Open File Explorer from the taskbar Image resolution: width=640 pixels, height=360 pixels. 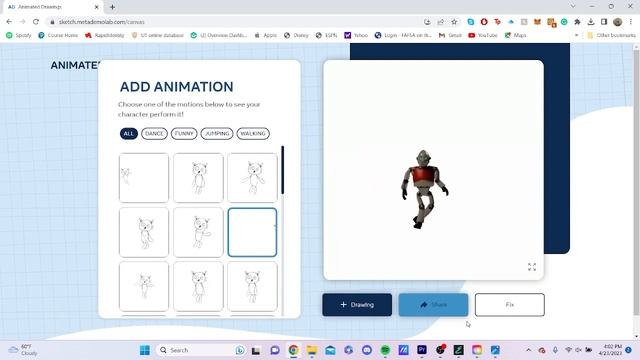[312, 350]
